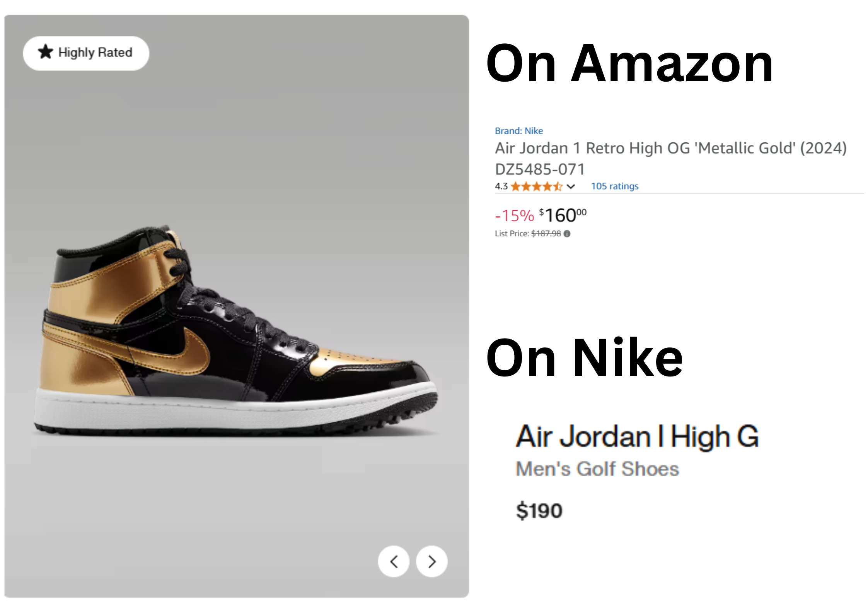Click the 'On Amazon' heading
Image resolution: width=868 pixels, height=614 pixels.
click(x=629, y=64)
